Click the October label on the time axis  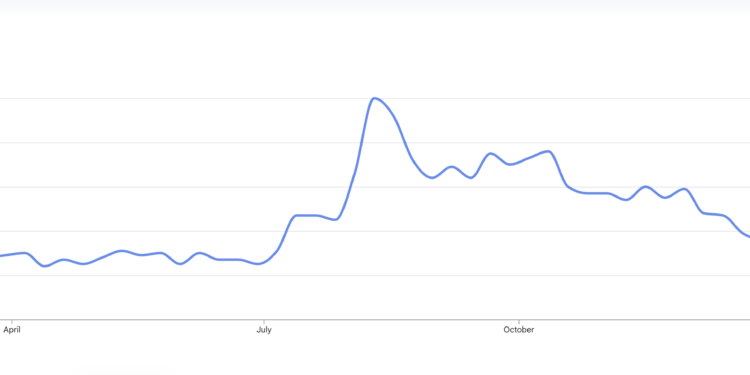pyautogui.click(x=518, y=330)
